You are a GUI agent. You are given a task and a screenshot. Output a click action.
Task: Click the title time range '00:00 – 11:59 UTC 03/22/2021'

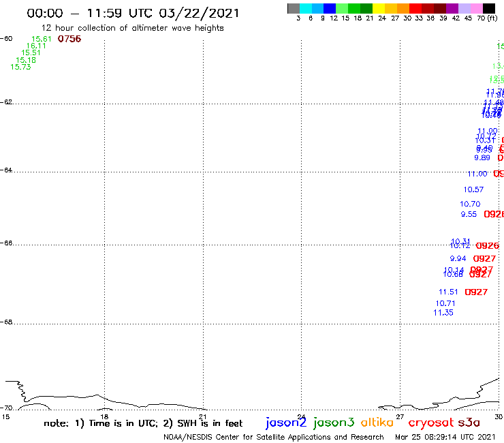[x=133, y=13]
